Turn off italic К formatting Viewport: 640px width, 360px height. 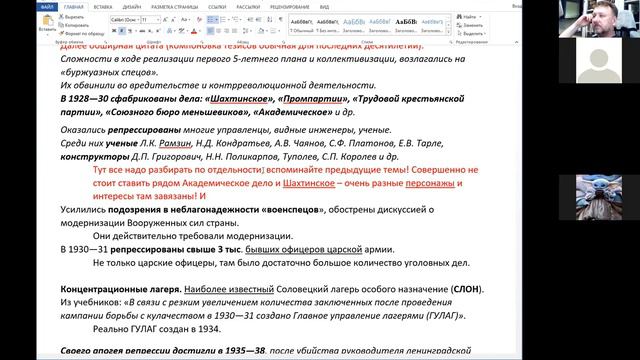pyautogui.click(x=122, y=31)
